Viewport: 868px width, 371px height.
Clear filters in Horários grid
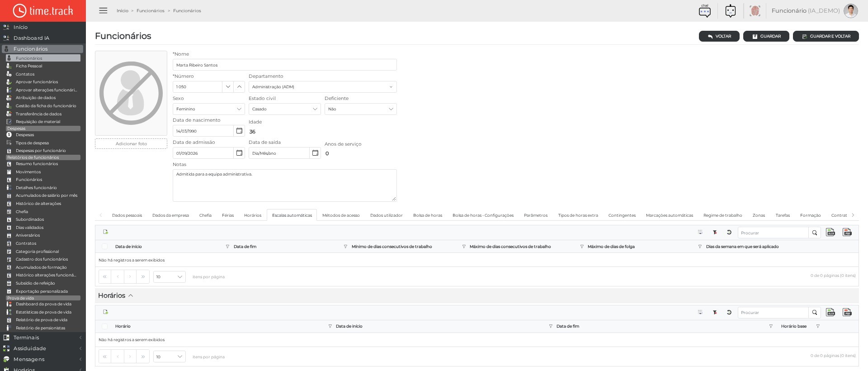pyautogui.click(x=715, y=312)
